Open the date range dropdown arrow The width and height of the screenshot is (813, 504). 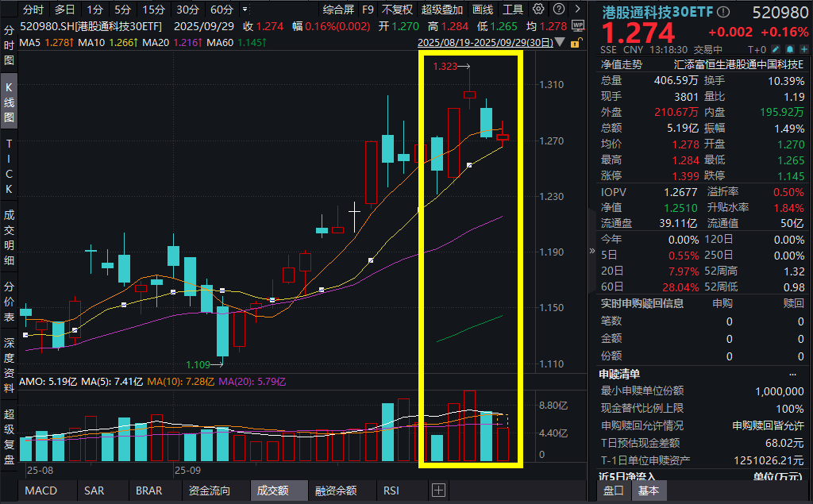(x=558, y=43)
